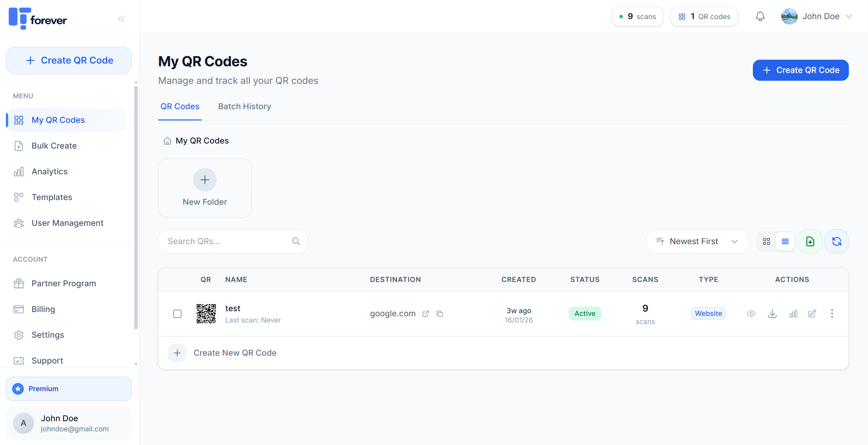868x445 pixels.
Task: Download the test QR code
Action: point(772,314)
